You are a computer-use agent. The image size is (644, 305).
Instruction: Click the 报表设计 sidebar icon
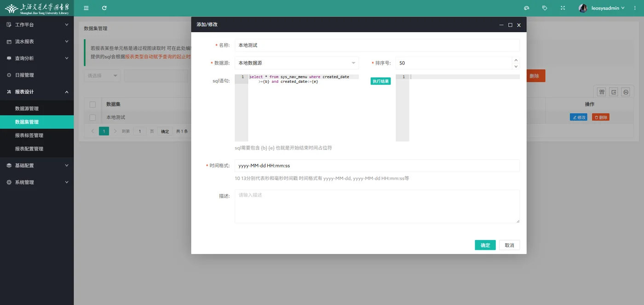coord(9,92)
